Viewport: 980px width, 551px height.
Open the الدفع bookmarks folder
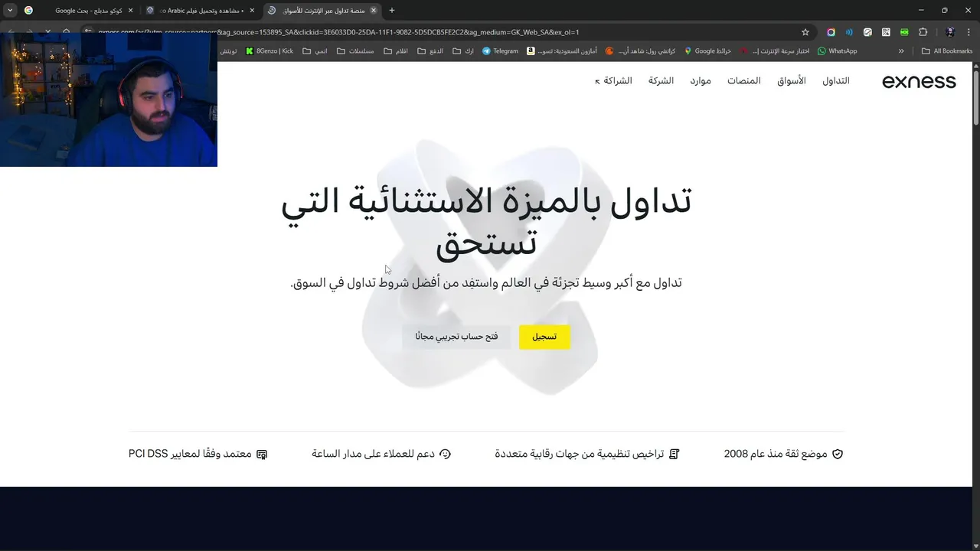[x=430, y=51]
